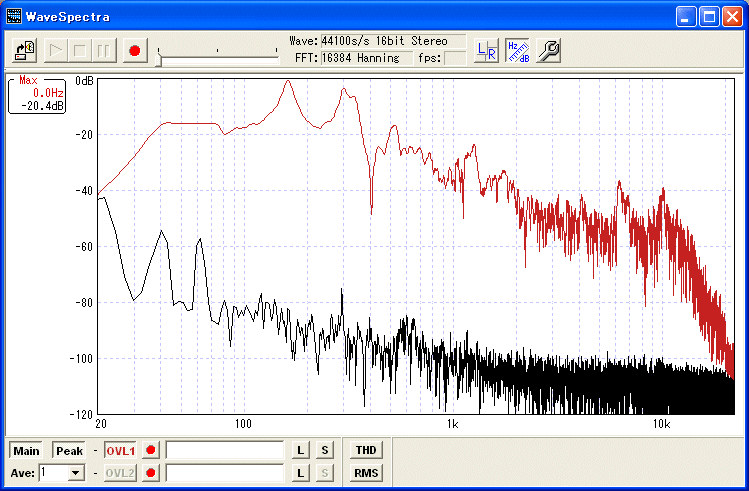Toggle the Peak hold display
Image resolution: width=749 pixels, height=491 pixels.
tap(69, 451)
